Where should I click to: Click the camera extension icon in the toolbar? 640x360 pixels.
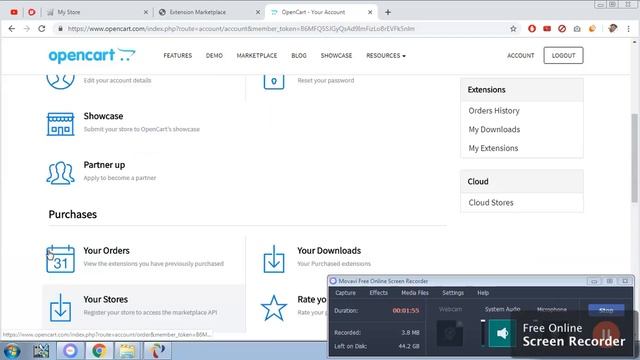click(577, 29)
